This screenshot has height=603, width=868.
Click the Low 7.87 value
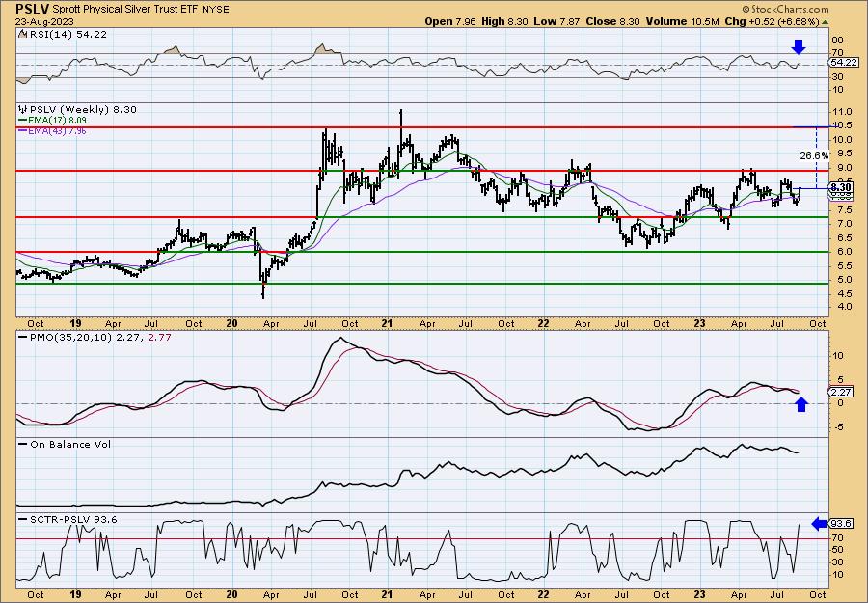point(556,21)
